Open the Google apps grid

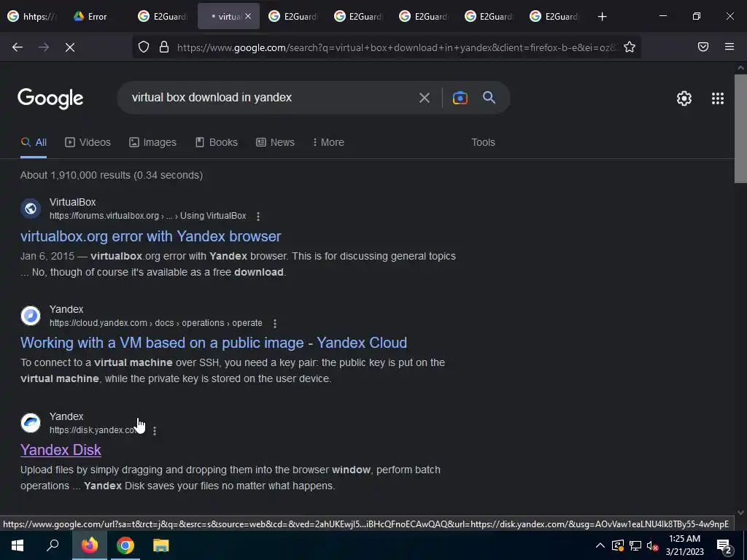pyautogui.click(x=718, y=98)
